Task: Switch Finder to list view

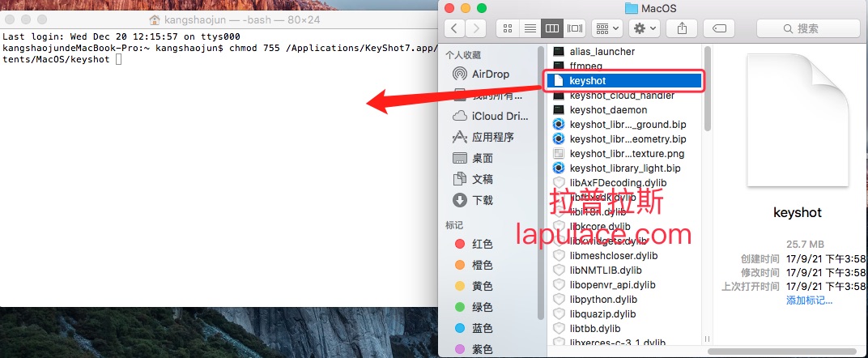Action: pyautogui.click(x=530, y=28)
